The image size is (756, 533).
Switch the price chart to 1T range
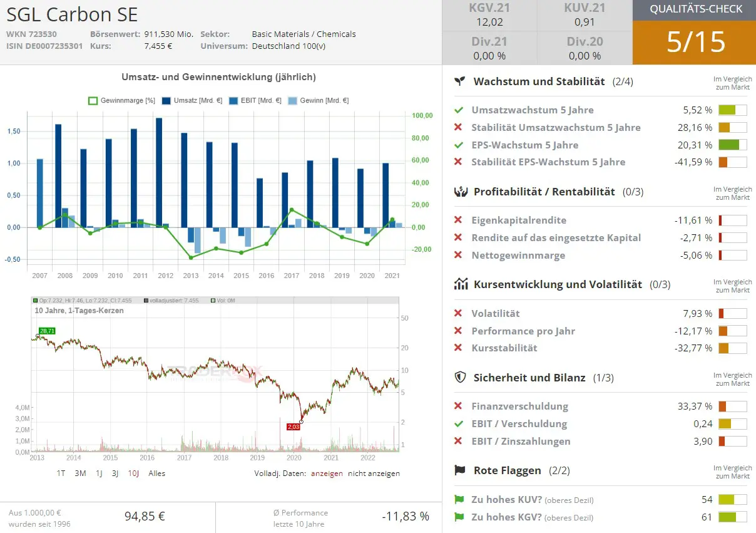(61, 473)
